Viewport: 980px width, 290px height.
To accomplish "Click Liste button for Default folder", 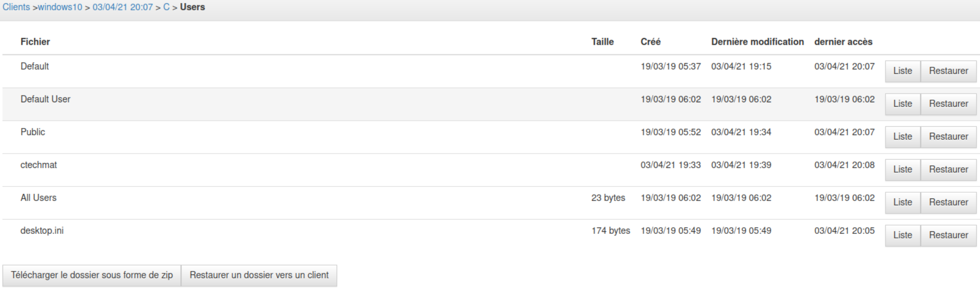I will [x=903, y=71].
